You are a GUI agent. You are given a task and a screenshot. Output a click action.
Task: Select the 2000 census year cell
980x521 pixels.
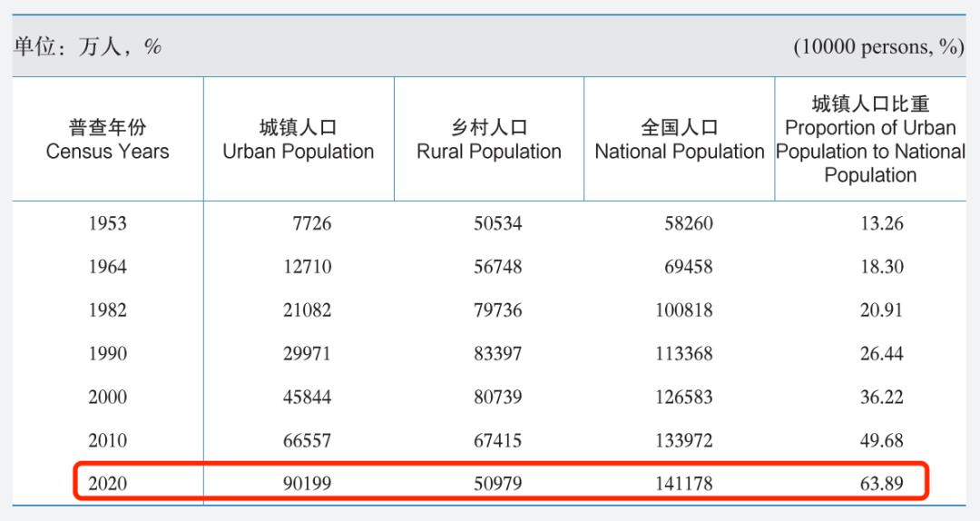(x=107, y=398)
